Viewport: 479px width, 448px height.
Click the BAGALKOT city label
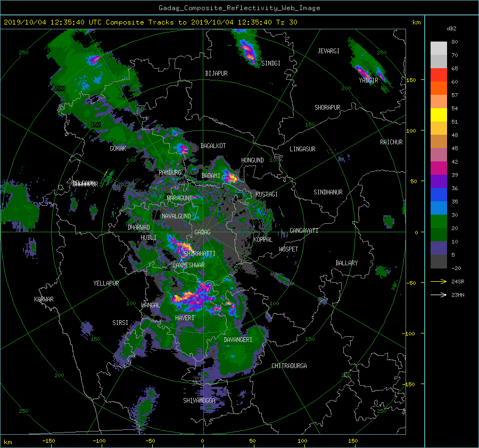[213, 146]
